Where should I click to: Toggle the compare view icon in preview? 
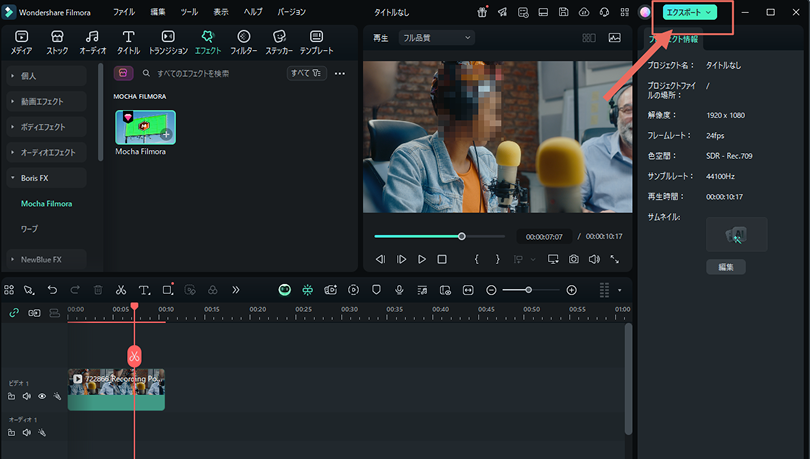click(589, 38)
